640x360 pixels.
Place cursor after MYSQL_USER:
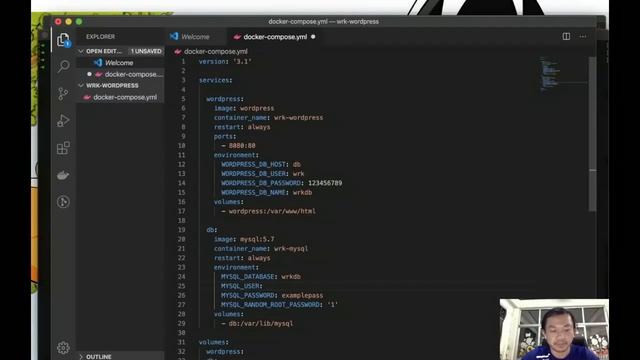264,287
